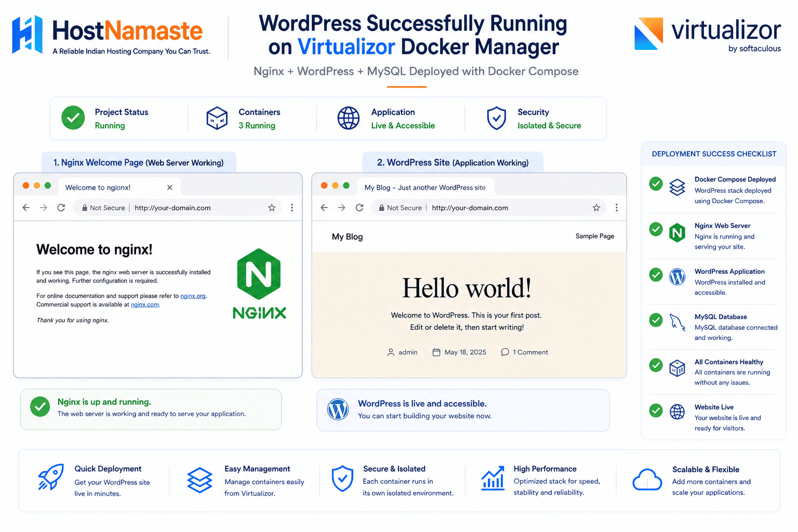Reload the nginx welcome page
Viewport: 798px width, 532px height.
[x=61, y=208]
